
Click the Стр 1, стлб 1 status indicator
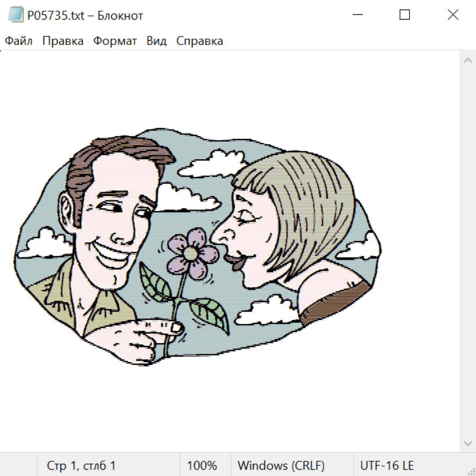(81, 466)
